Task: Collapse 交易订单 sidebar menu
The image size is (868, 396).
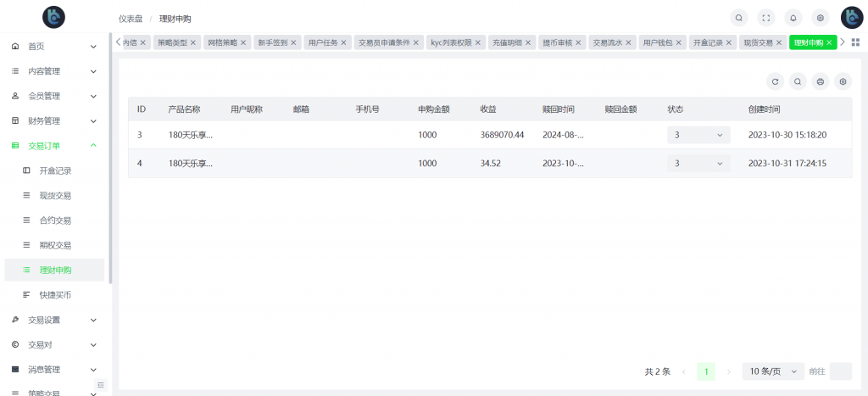Action: click(54, 146)
